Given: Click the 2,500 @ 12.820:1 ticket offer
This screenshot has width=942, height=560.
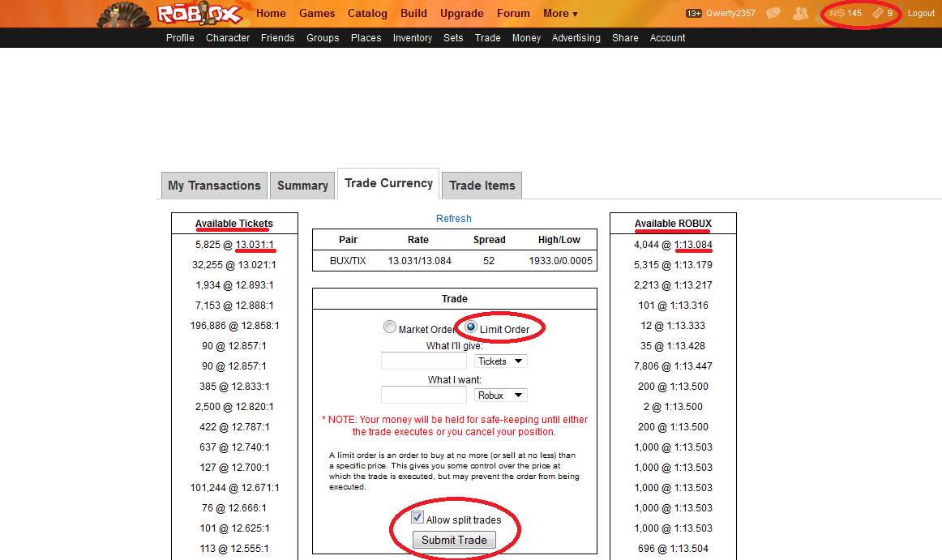Looking at the screenshot, I should pos(234,407).
